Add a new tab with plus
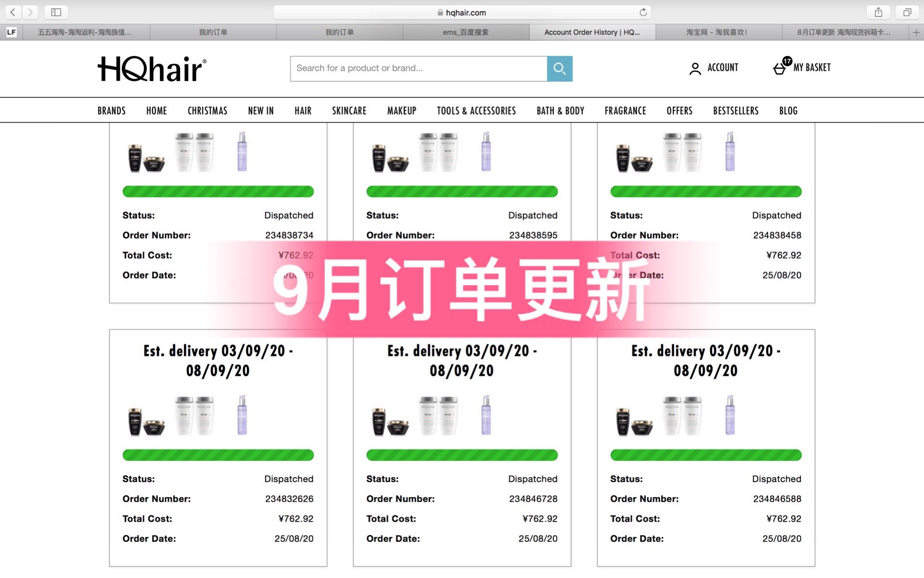This screenshot has height=578, width=924. click(x=916, y=32)
